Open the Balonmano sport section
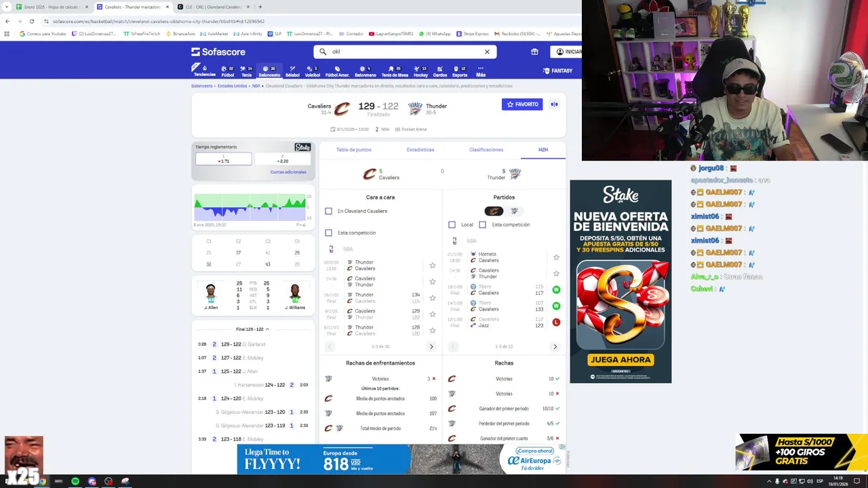This screenshot has height=488, width=868. (x=365, y=71)
